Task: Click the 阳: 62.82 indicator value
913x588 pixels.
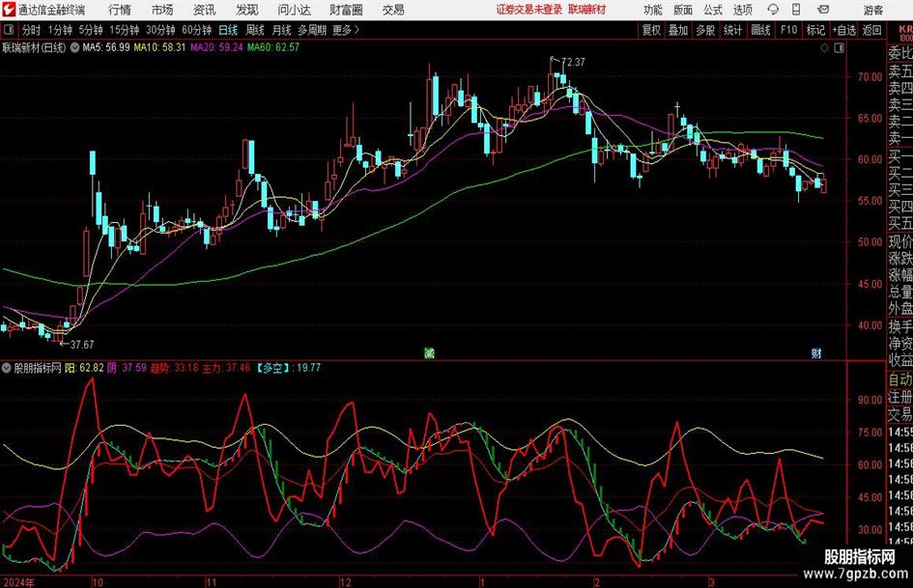Action: coord(84,368)
